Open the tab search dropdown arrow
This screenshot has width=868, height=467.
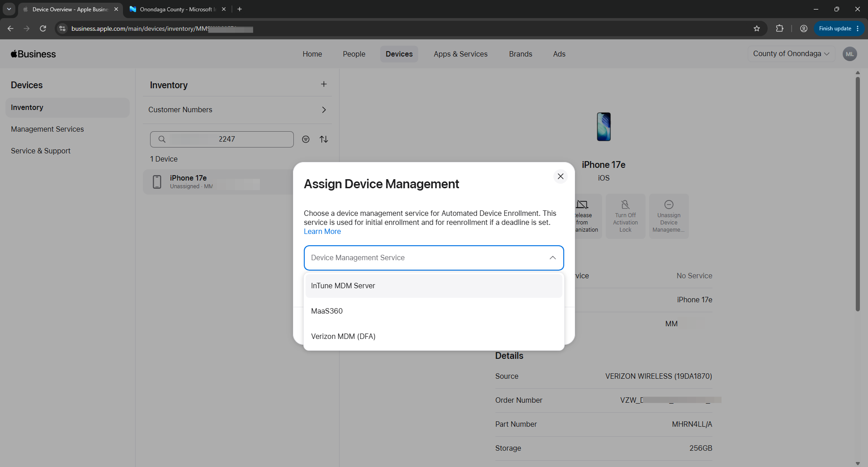[9, 9]
